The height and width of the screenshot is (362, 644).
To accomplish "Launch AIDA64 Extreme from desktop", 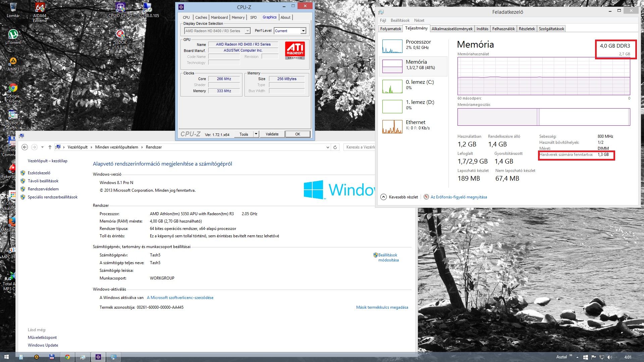I will (x=40, y=12).
